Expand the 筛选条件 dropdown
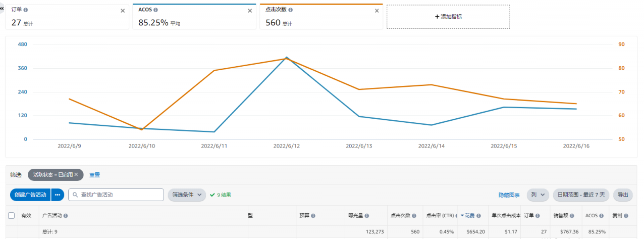Screen dimensions: 644x239 click(x=187, y=195)
